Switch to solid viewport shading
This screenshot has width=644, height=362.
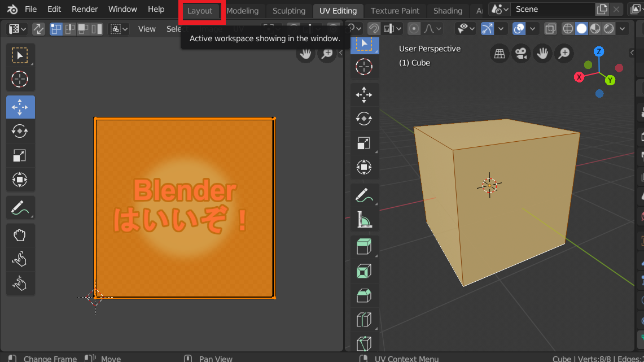tap(581, 29)
